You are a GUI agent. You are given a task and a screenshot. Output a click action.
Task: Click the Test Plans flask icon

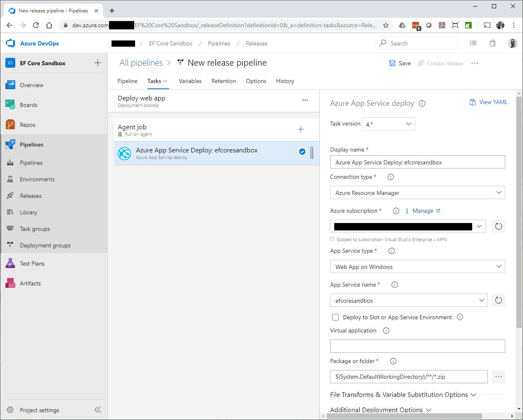(10, 263)
